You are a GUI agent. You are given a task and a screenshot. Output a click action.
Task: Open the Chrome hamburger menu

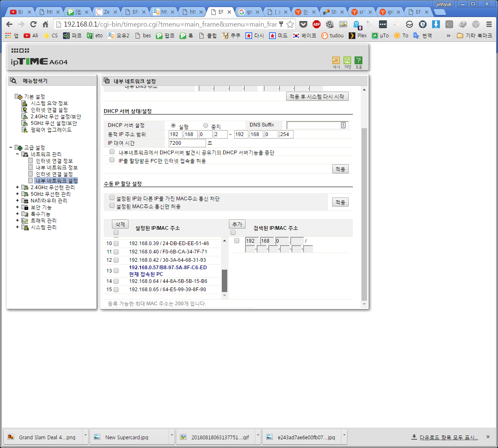click(x=489, y=24)
